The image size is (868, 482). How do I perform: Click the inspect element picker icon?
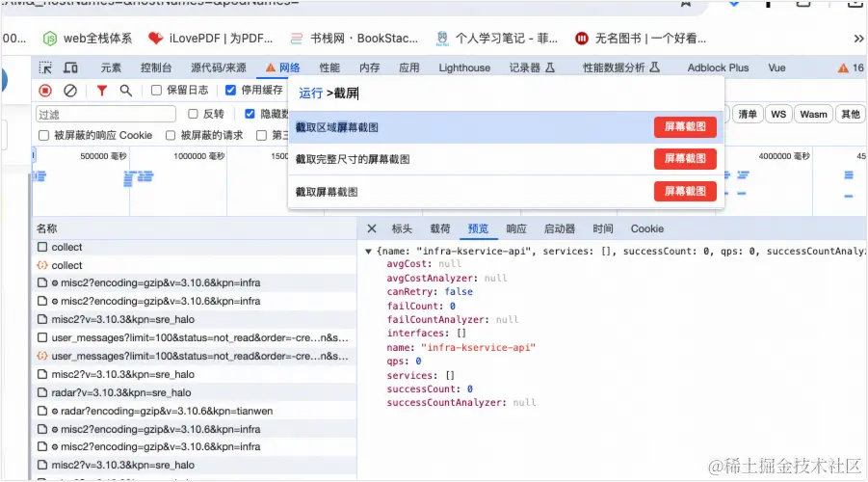pyautogui.click(x=46, y=67)
